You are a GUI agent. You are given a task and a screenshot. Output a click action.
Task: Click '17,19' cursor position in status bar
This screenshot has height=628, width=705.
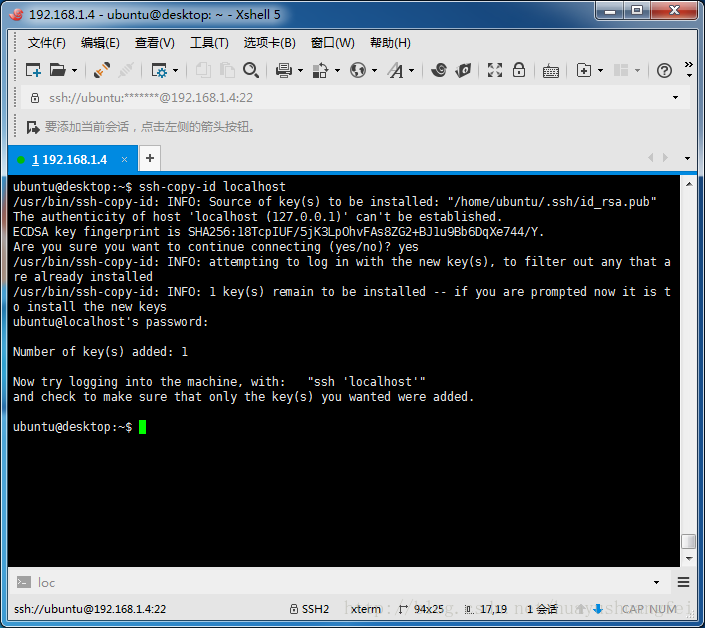coord(487,609)
